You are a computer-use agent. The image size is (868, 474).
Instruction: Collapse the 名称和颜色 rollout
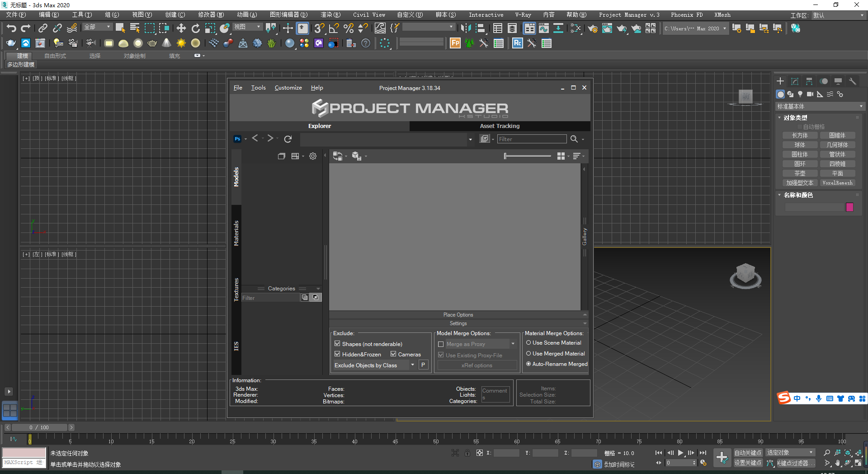(x=798, y=195)
